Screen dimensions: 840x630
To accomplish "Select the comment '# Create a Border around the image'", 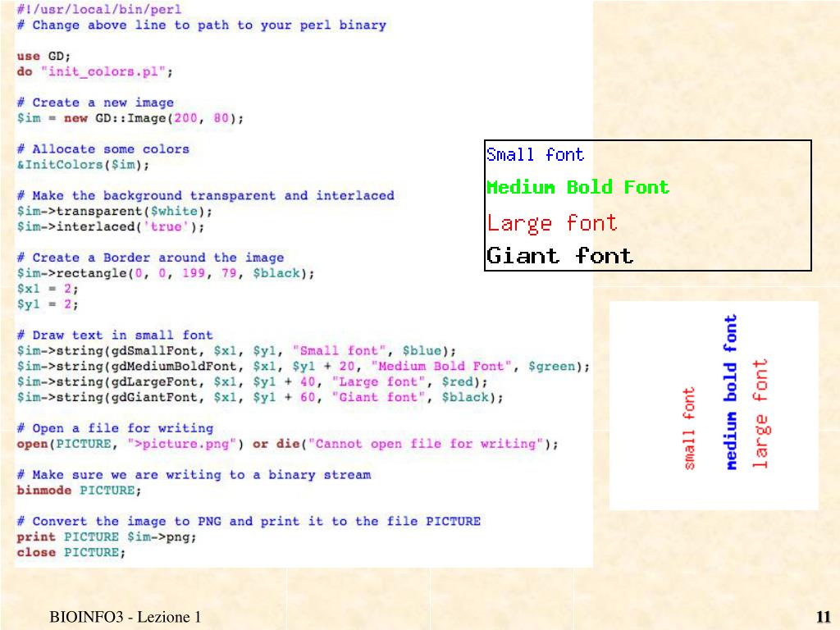I will (151, 258).
